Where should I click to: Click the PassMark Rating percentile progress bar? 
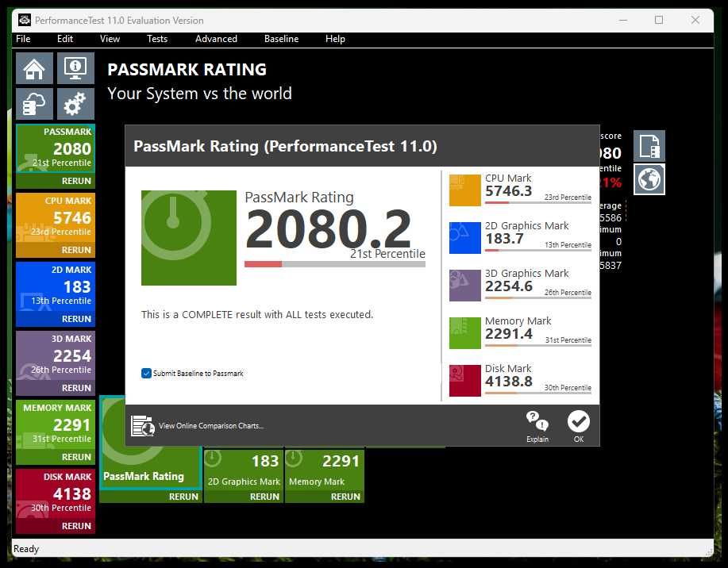coord(335,264)
